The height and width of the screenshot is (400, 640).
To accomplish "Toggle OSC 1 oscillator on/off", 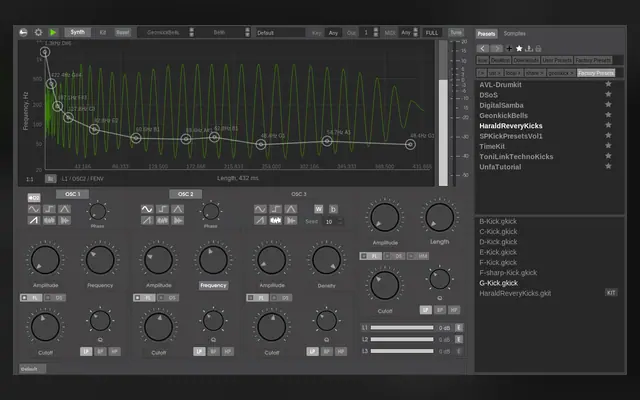I will click(73, 194).
